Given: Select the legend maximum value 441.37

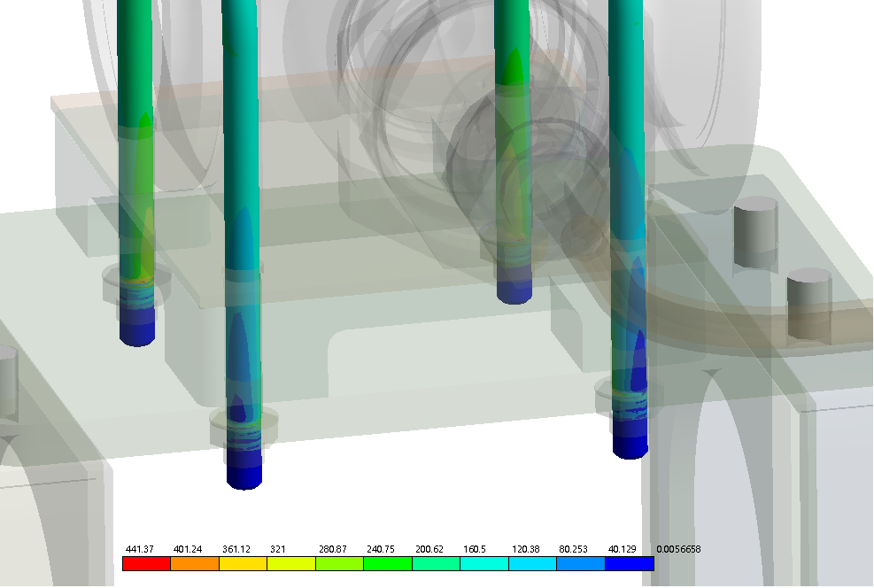Looking at the screenshot, I should (x=139, y=549).
